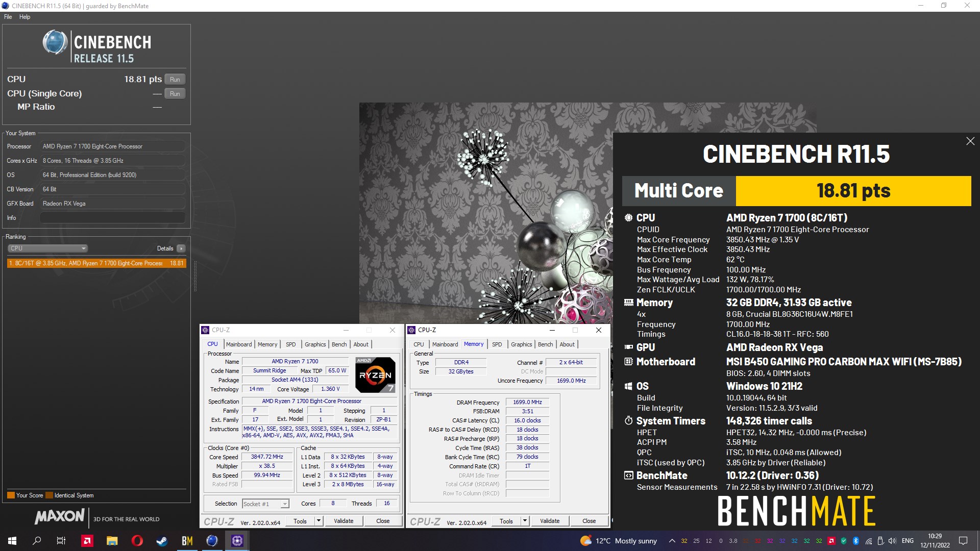
Task: Show hidden system tray icons
Action: 672,541
